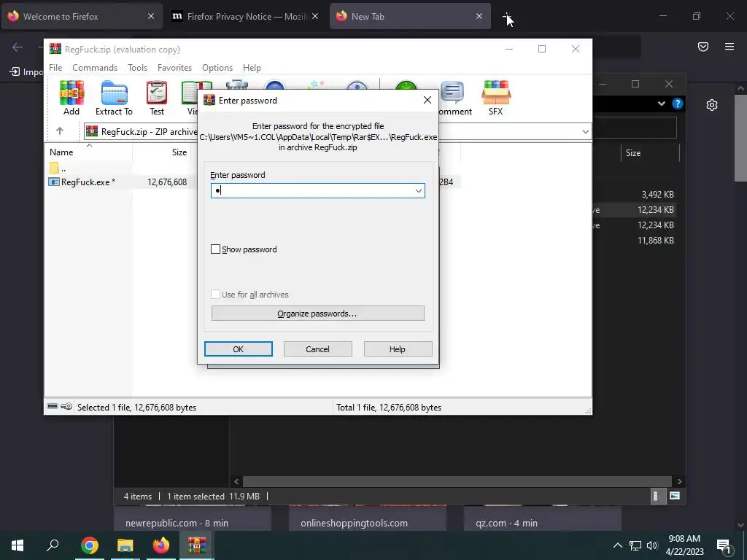Run the Test archive tool

point(157,98)
